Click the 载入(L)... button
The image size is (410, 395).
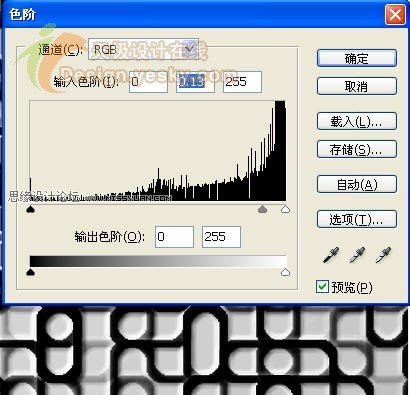coord(357,121)
